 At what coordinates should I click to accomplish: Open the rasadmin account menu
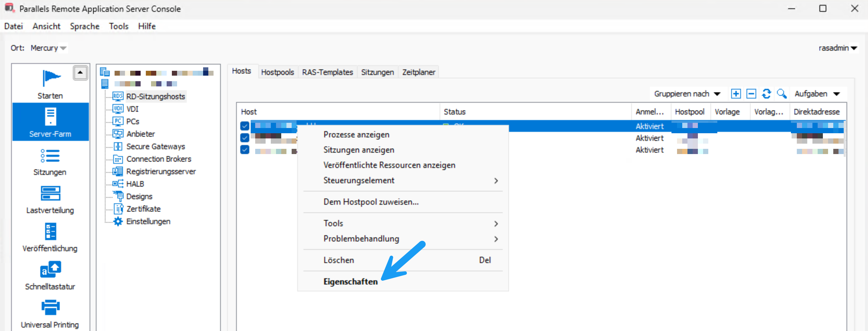[x=837, y=48]
